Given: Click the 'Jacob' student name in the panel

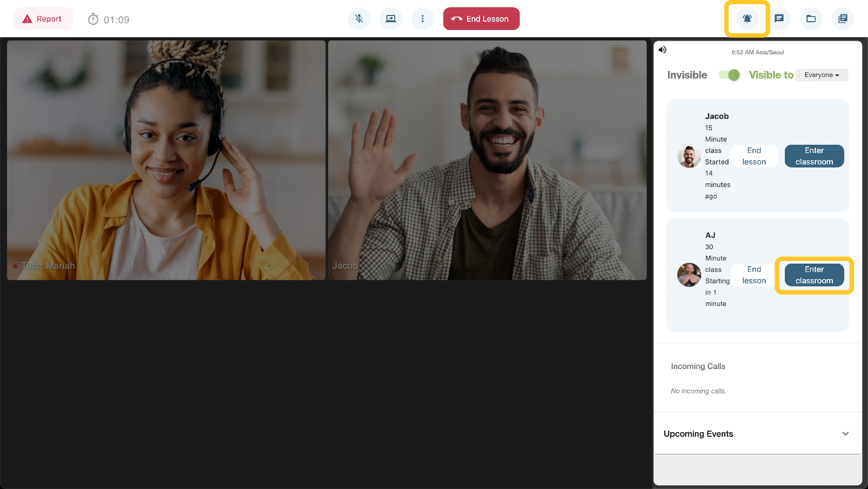Looking at the screenshot, I should (x=717, y=116).
